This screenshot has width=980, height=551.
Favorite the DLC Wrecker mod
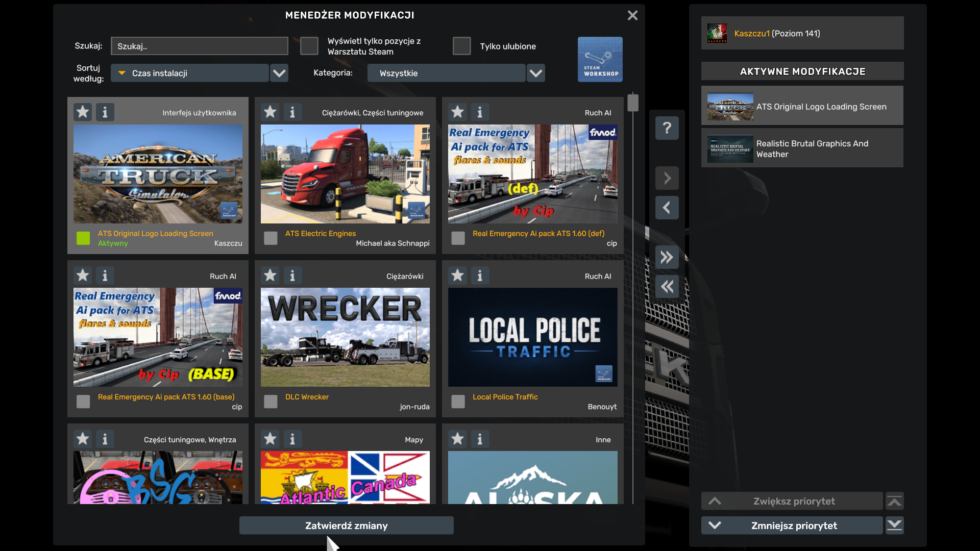coord(270,275)
